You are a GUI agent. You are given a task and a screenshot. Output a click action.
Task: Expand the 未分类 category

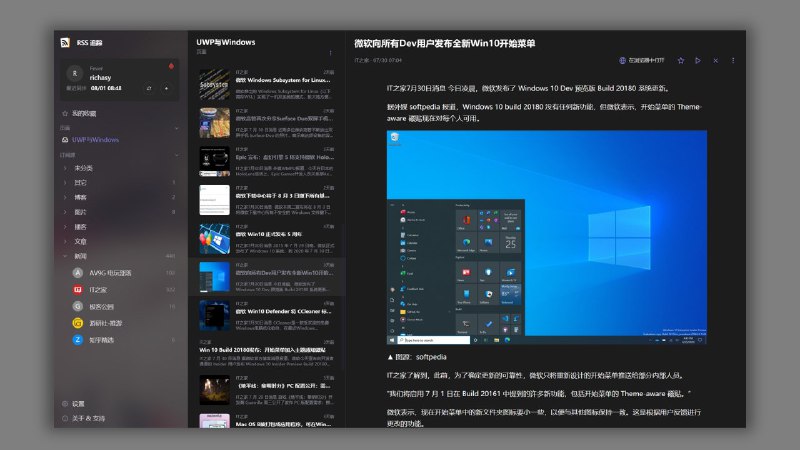(83, 168)
